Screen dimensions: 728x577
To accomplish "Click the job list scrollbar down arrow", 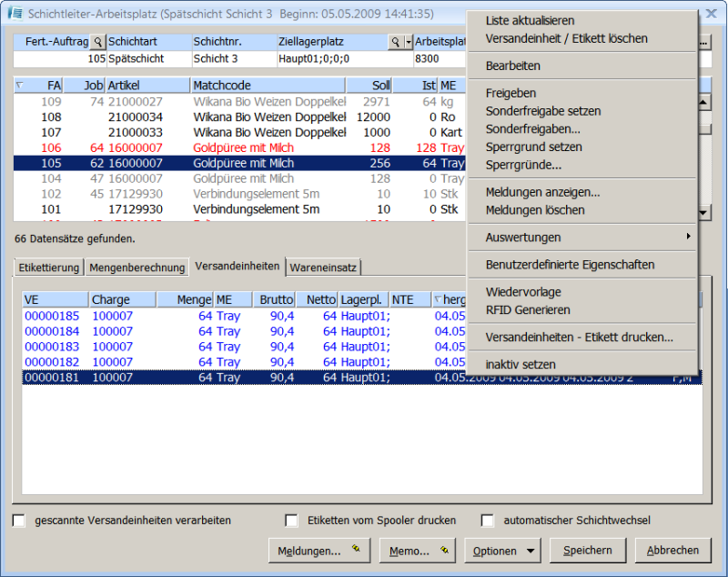I will pyautogui.click(x=703, y=212).
